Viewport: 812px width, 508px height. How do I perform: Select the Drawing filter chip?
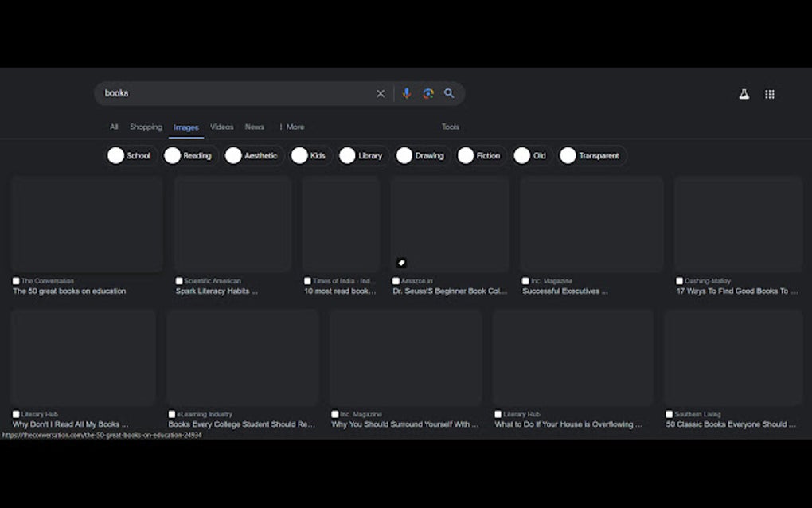tap(422, 155)
